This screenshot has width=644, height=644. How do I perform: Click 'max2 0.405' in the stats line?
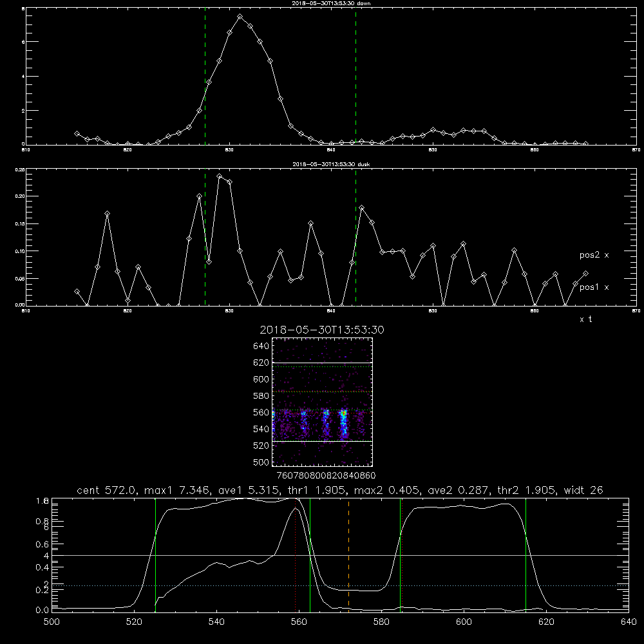pyautogui.click(x=387, y=490)
